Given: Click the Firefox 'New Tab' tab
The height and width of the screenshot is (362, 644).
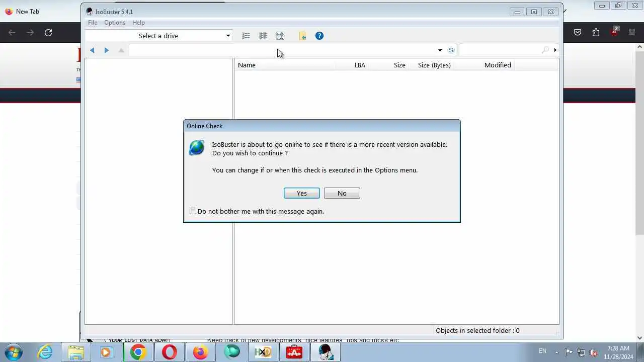Looking at the screenshot, I should point(28,11).
